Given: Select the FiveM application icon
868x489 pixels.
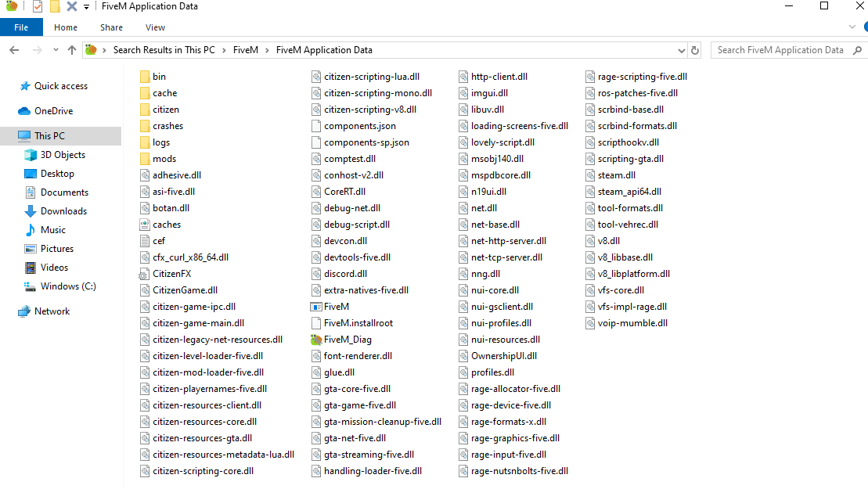Looking at the screenshot, I should coord(316,307).
